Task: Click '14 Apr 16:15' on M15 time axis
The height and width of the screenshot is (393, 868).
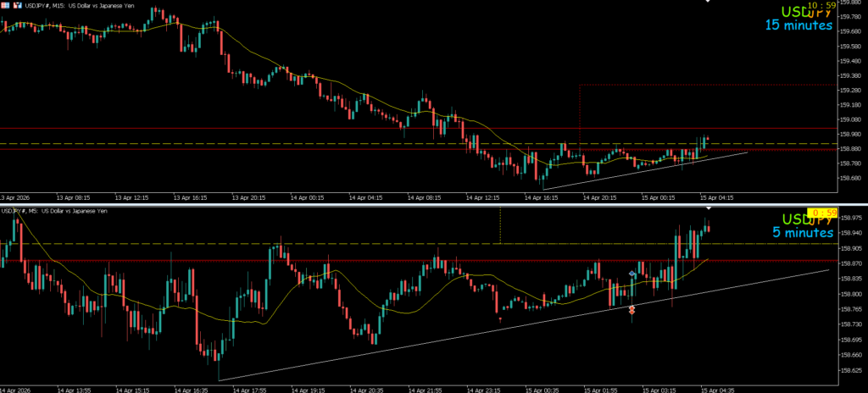Action: coord(540,197)
